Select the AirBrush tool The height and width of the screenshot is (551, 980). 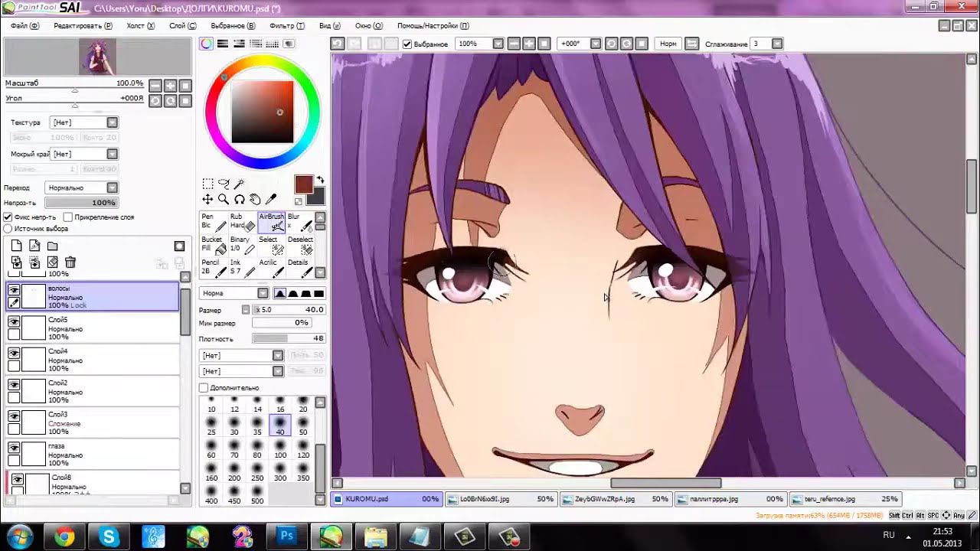pos(272,222)
